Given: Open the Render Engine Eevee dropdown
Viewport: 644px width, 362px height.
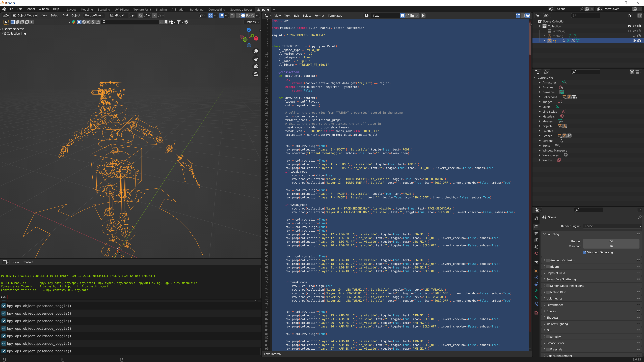Looking at the screenshot, I should click(612, 226).
